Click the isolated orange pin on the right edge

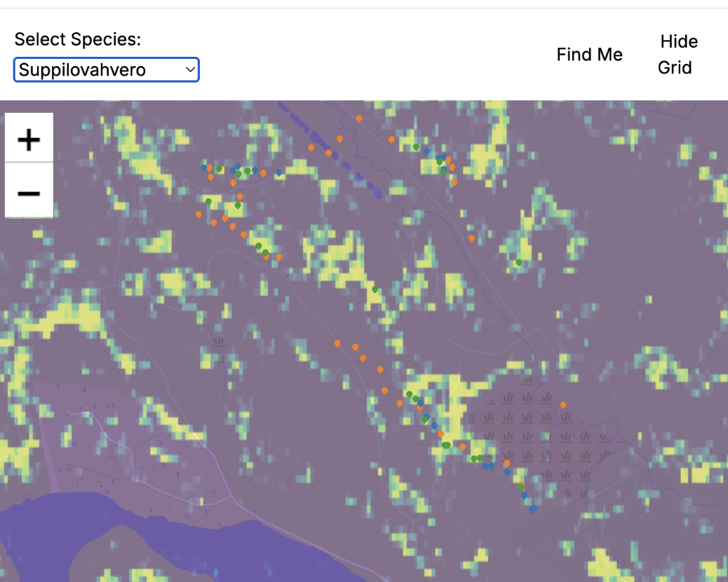(x=563, y=405)
